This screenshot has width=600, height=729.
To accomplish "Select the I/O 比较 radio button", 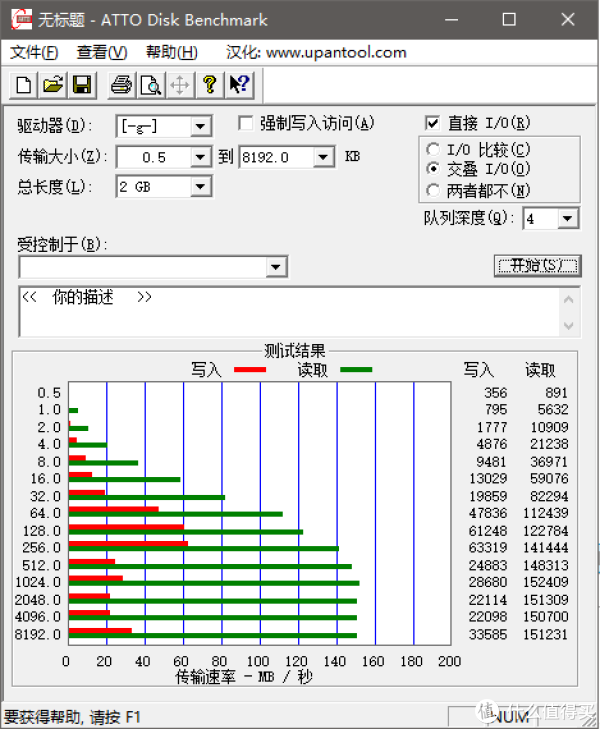I will tap(433, 149).
